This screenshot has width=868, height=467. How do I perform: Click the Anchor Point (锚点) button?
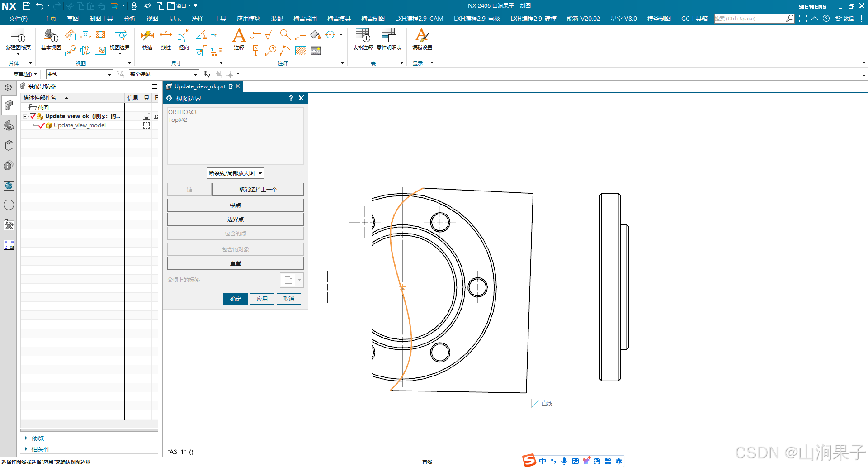[x=236, y=205]
